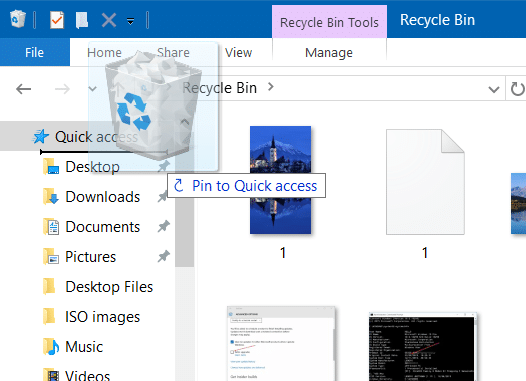Switch to the Share ribbon tab

(x=173, y=52)
